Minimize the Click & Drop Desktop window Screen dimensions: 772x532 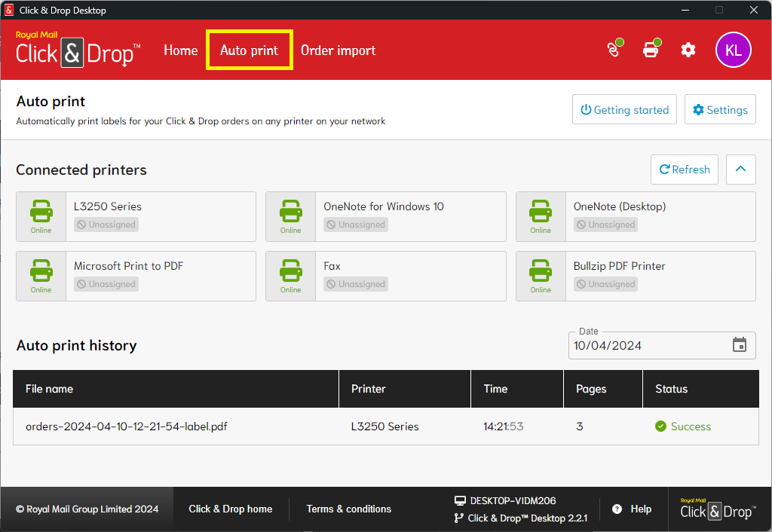point(685,10)
